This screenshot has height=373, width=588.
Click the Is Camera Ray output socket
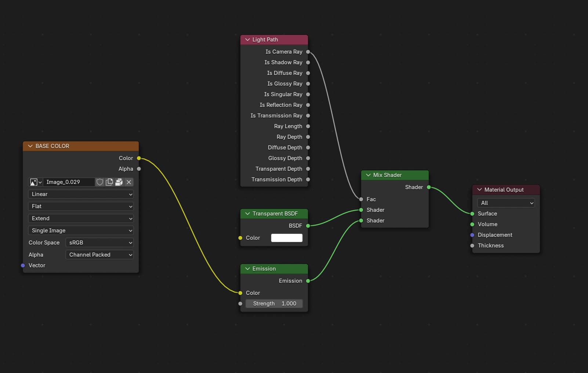[x=308, y=52]
